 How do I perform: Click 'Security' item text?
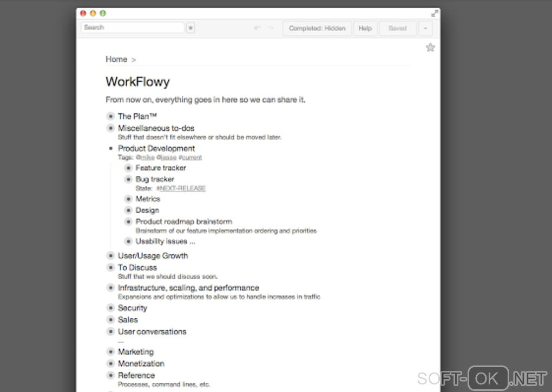[133, 308]
